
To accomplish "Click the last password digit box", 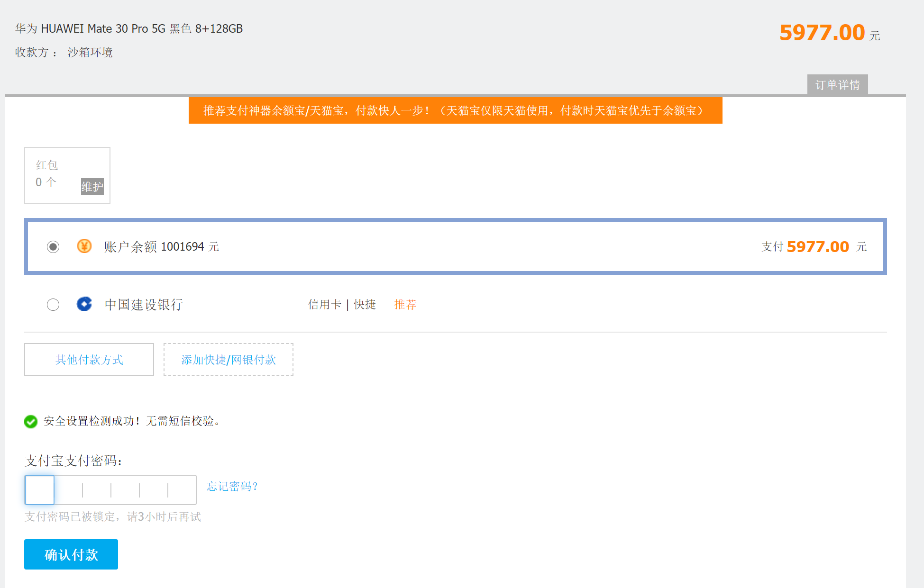I will click(x=182, y=490).
